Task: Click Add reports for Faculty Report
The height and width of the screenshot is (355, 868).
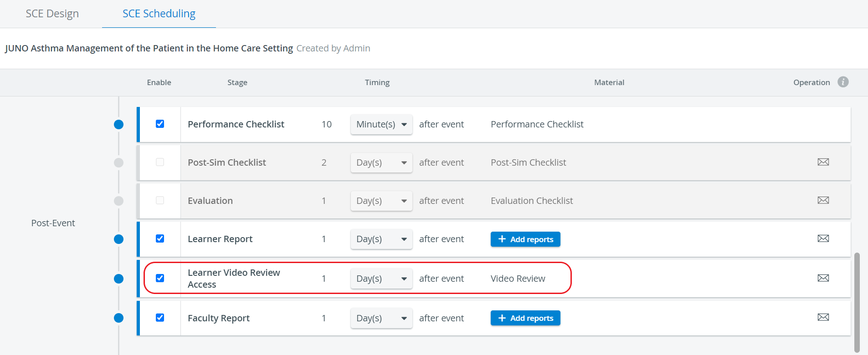Action: (525, 318)
